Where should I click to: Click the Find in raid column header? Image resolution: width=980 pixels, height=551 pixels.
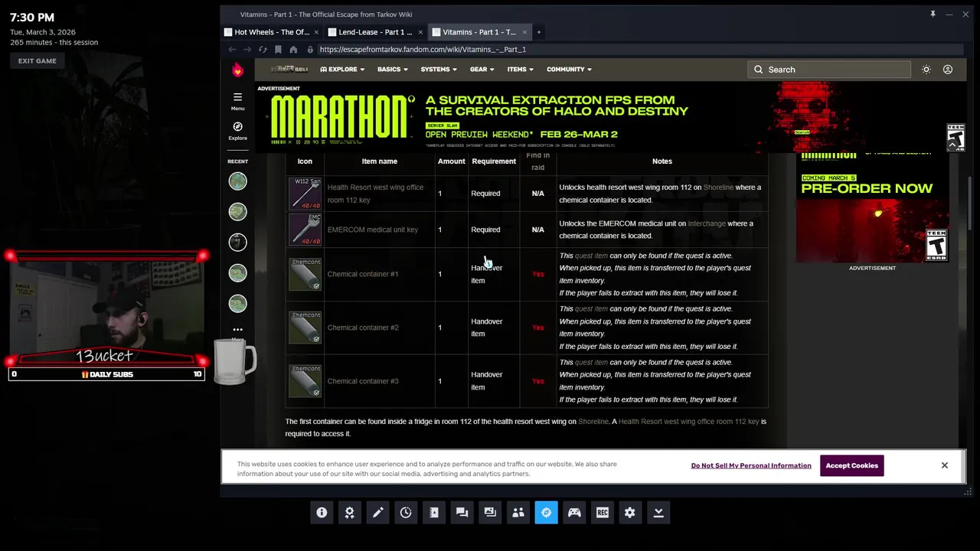pyautogui.click(x=538, y=161)
